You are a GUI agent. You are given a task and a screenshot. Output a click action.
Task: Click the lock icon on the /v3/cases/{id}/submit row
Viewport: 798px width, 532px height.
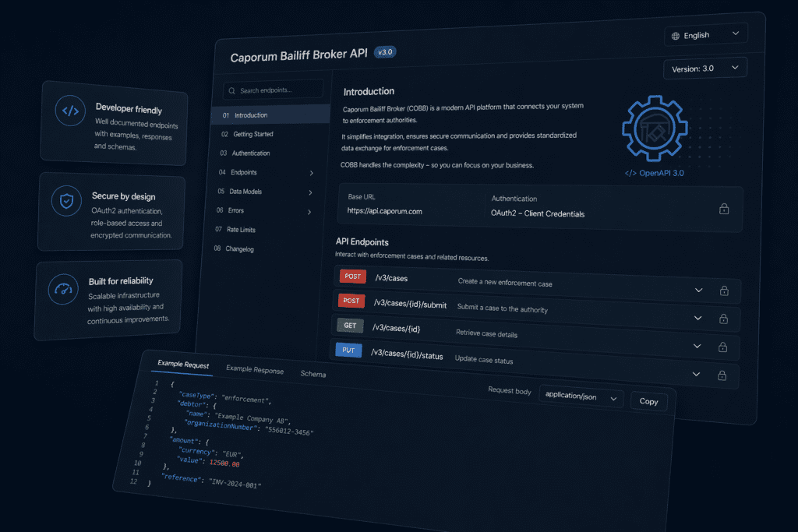(x=722, y=319)
